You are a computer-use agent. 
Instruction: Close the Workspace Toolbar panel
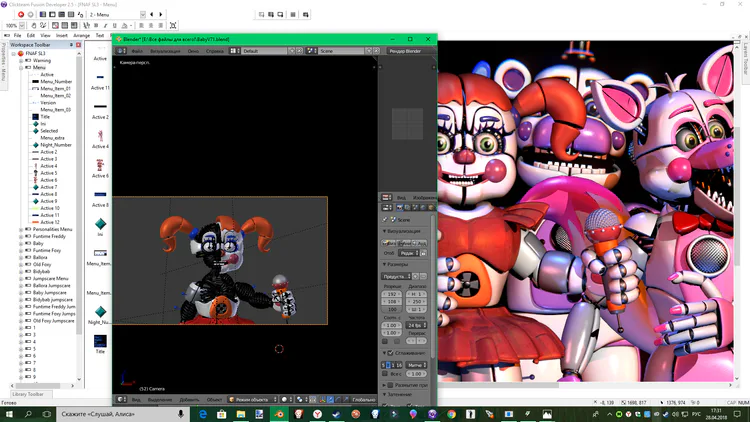point(78,44)
